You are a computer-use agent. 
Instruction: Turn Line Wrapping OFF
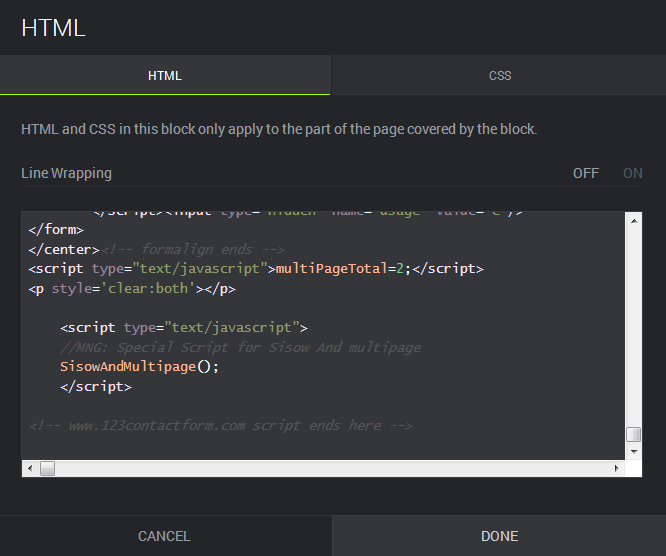pos(586,173)
